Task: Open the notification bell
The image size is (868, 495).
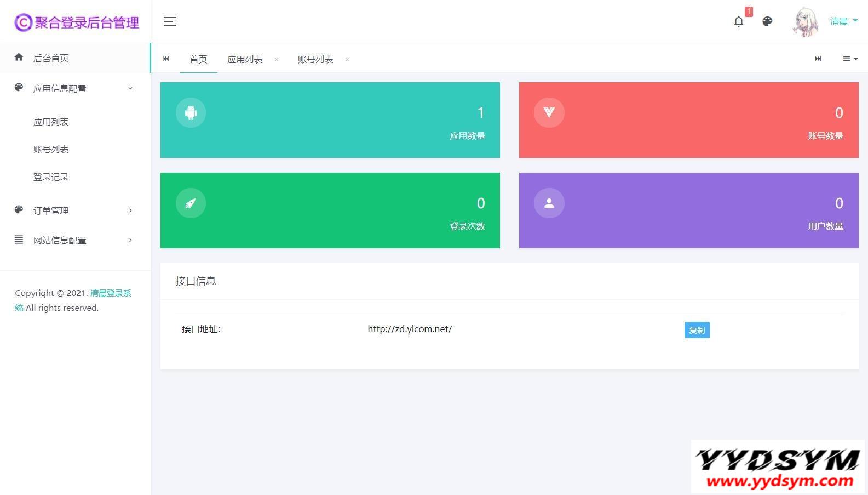Action: 739,21
